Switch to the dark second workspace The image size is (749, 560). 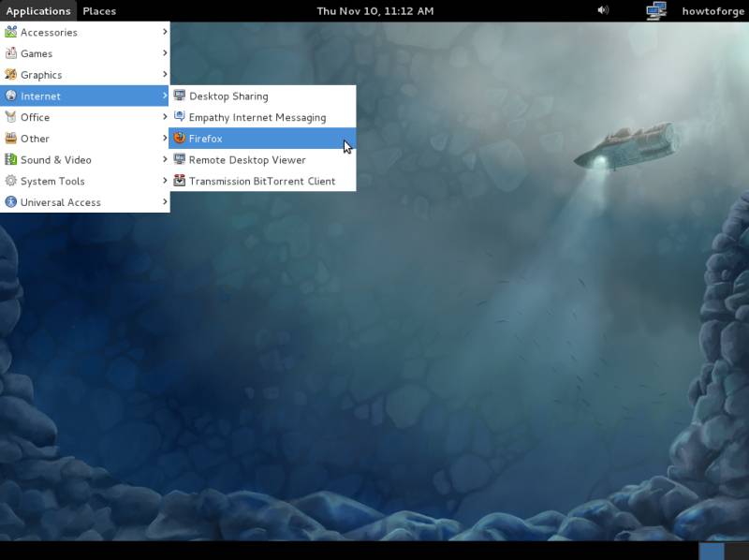click(x=737, y=551)
